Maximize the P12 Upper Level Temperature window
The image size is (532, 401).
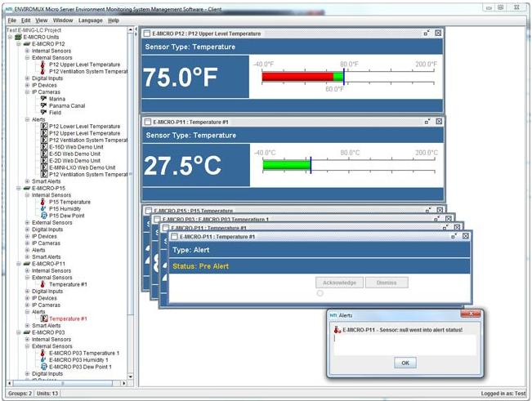point(427,33)
